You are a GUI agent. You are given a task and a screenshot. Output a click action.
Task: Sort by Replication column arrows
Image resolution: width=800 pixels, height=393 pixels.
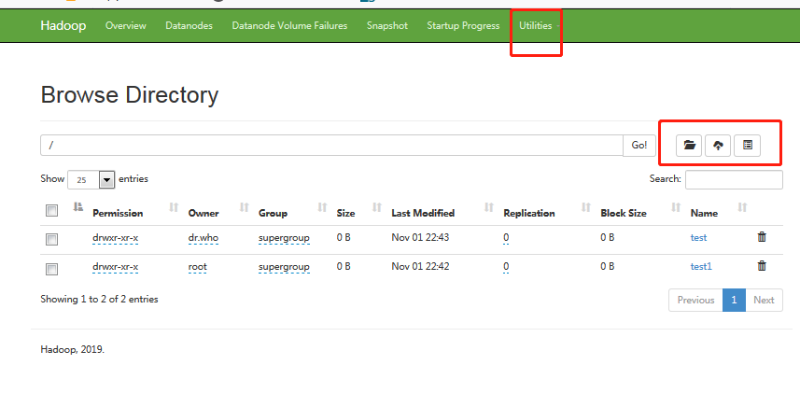[586, 207]
